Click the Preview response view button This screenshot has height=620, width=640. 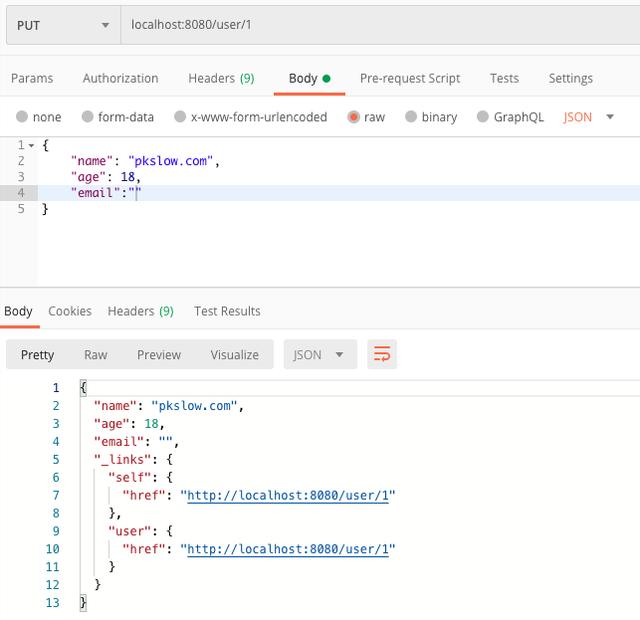159,354
